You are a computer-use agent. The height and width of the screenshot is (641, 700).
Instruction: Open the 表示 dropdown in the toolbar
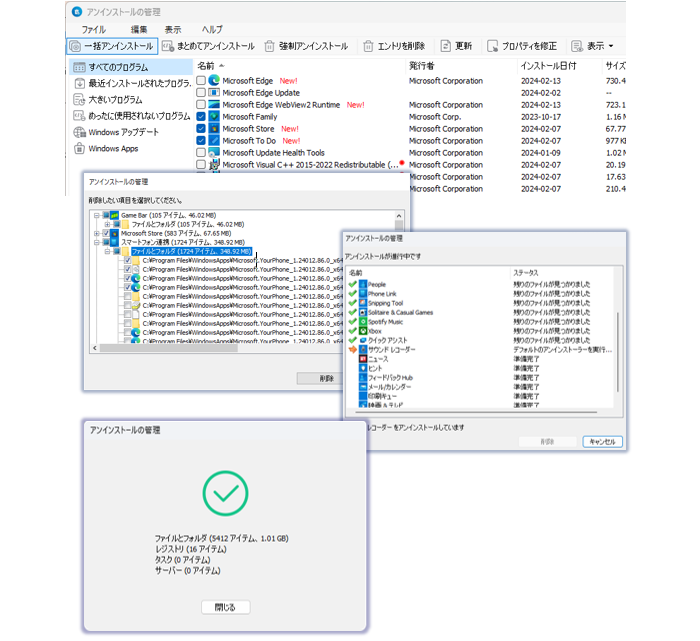click(x=593, y=46)
